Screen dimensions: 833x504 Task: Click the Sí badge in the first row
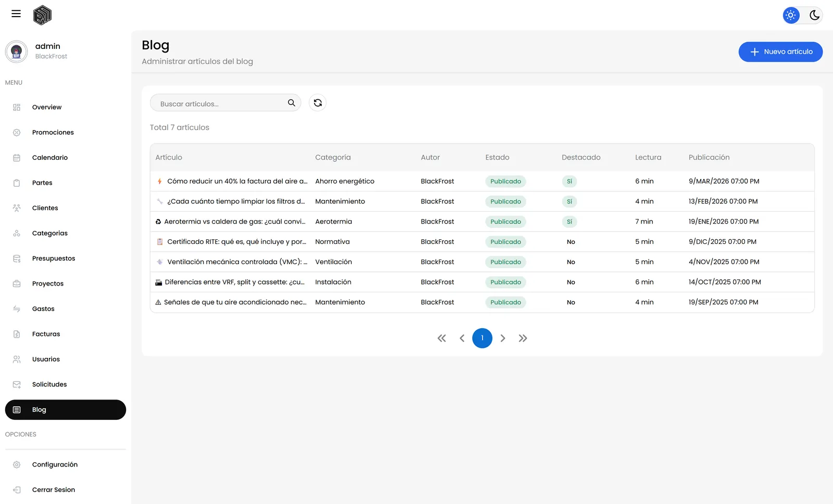tap(570, 182)
